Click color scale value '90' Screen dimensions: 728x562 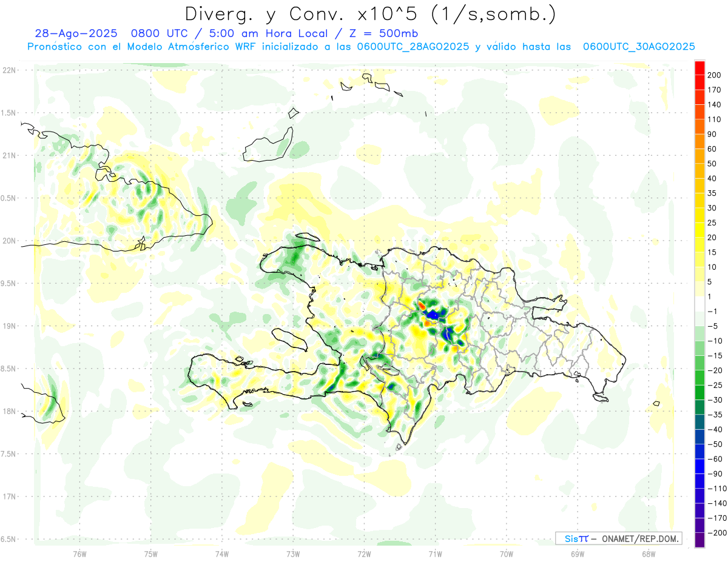(x=712, y=134)
